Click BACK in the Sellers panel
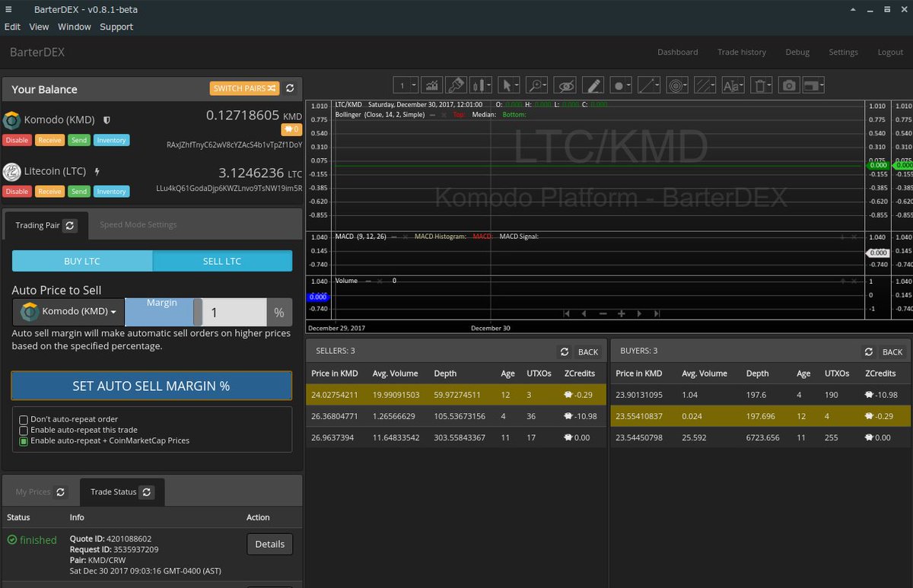The image size is (913, 588). pyautogui.click(x=587, y=351)
